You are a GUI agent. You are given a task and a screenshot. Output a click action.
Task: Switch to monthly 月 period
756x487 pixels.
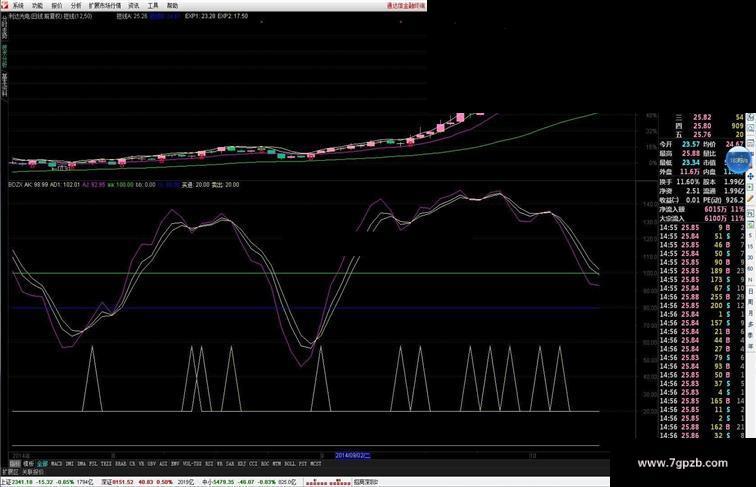coord(751,312)
